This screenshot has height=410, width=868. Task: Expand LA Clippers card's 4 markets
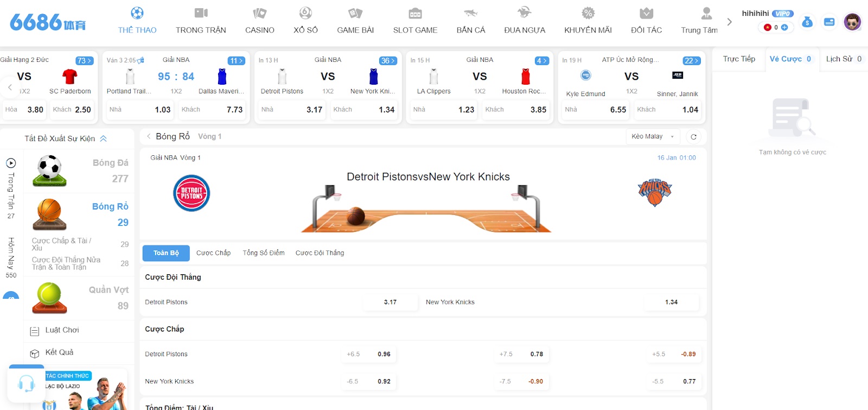tap(541, 61)
